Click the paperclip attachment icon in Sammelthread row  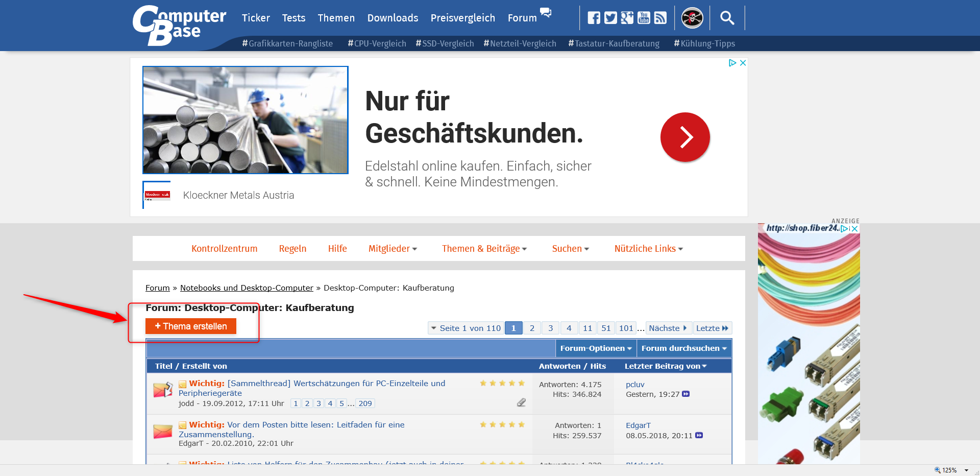[x=521, y=402]
